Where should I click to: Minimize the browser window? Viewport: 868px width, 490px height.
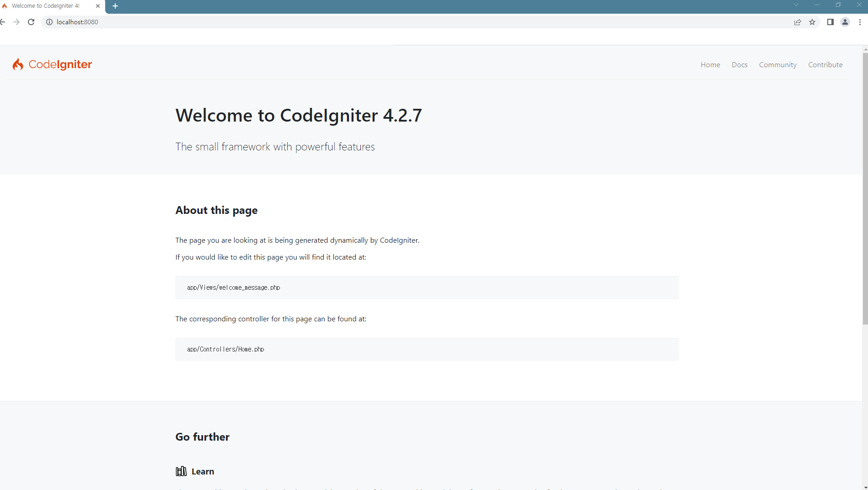point(817,5)
